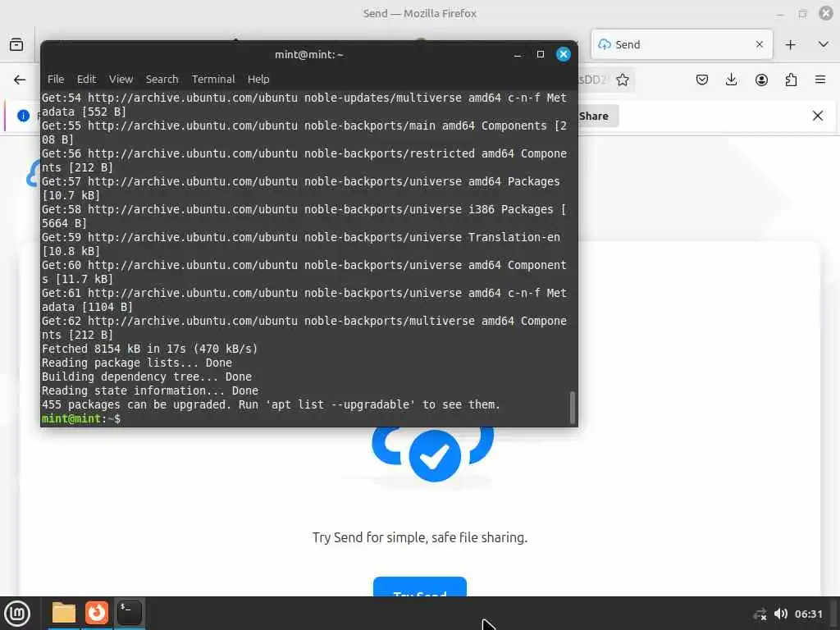Switch to Terminal in the taskbar
The width and height of the screenshot is (840, 630).
tap(129, 613)
